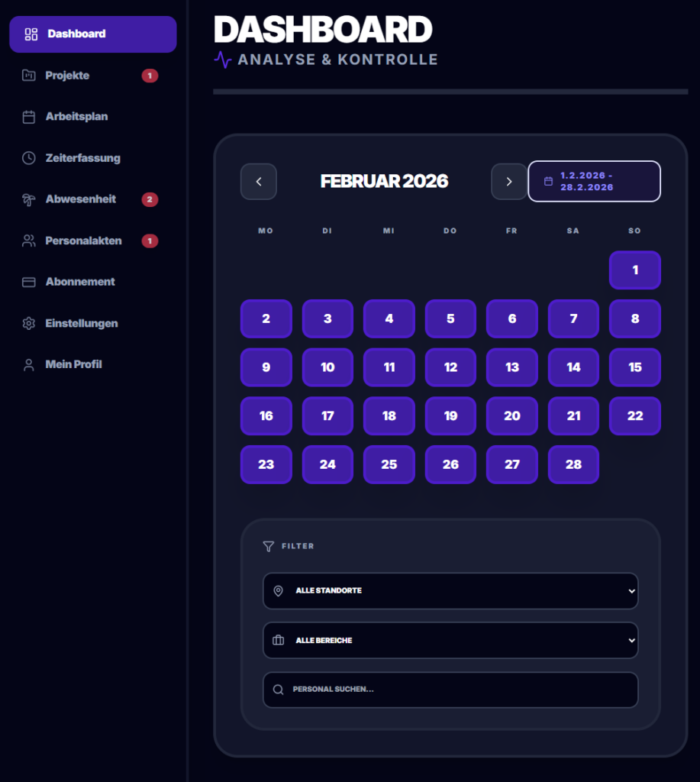Expand the Alle Bereiche dropdown
700x782 pixels.
(x=450, y=641)
